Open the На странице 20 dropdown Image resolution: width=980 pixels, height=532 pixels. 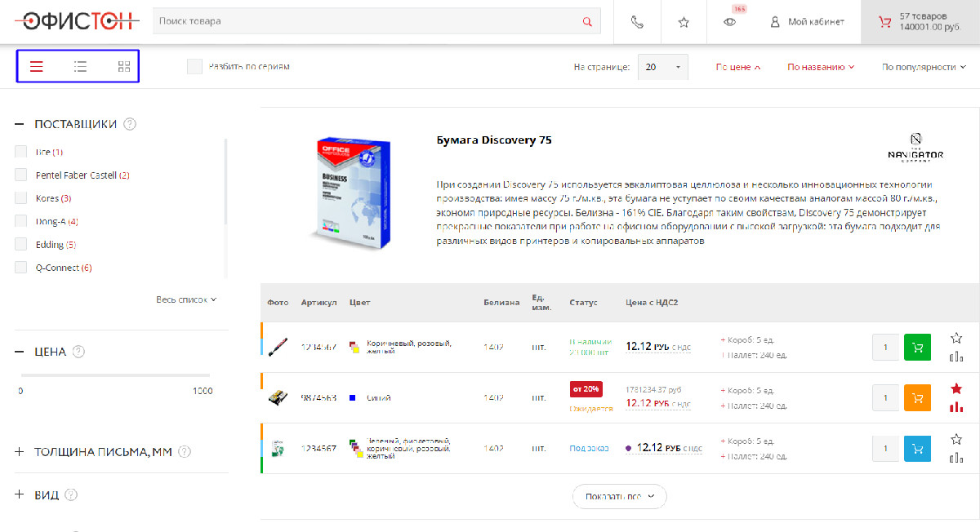point(663,67)
